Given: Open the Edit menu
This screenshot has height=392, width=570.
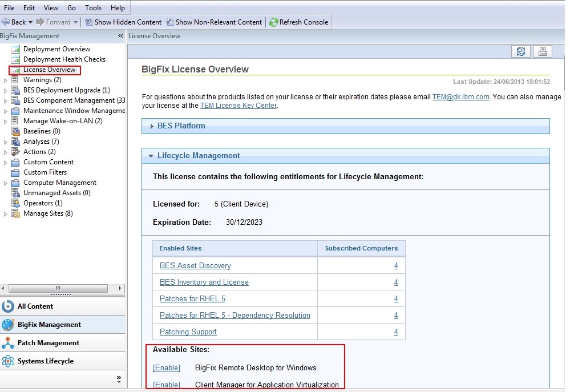Looking at the screenshot, I should [x=29, y=8].
